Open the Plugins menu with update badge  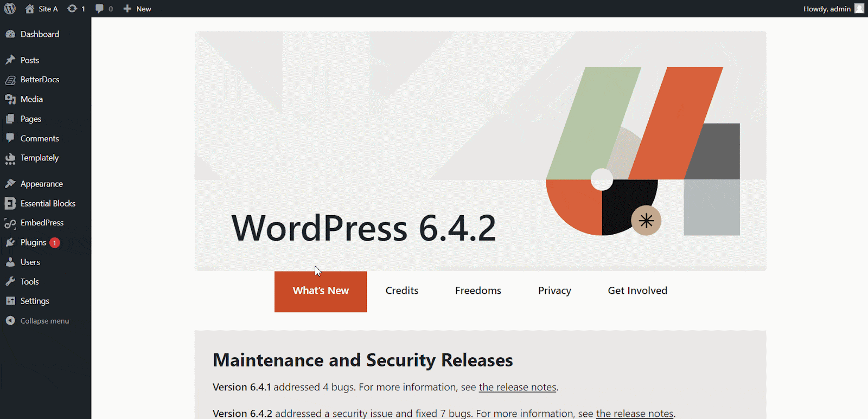pos(34,243)
